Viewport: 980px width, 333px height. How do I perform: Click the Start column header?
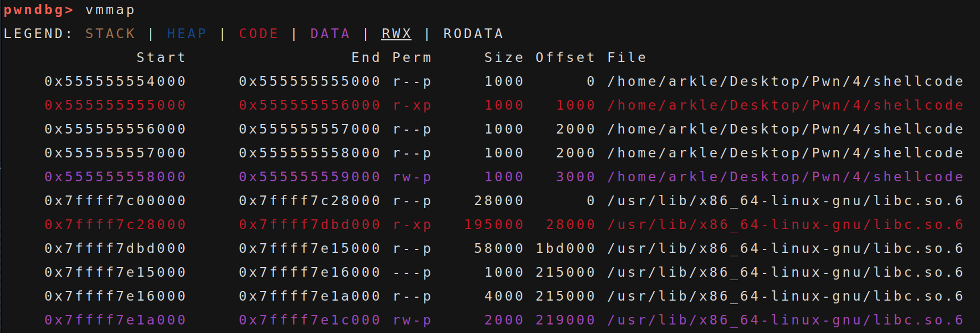(x=161, y=58)
